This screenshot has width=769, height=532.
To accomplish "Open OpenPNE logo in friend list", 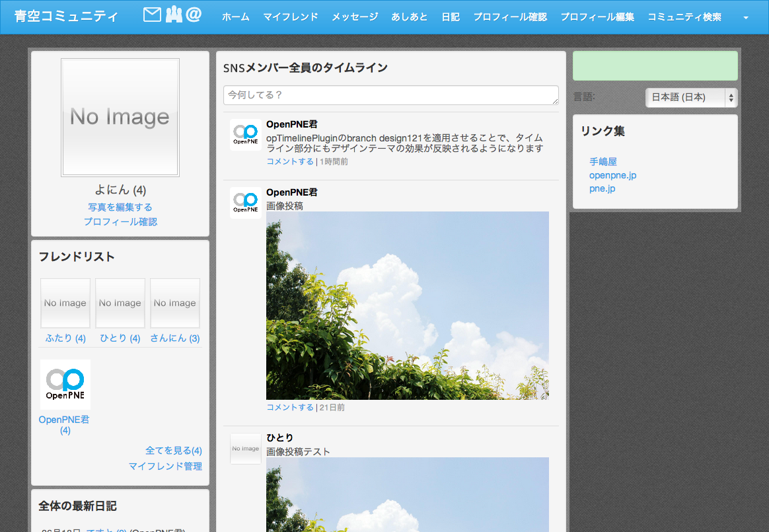I will coord(65,385).
